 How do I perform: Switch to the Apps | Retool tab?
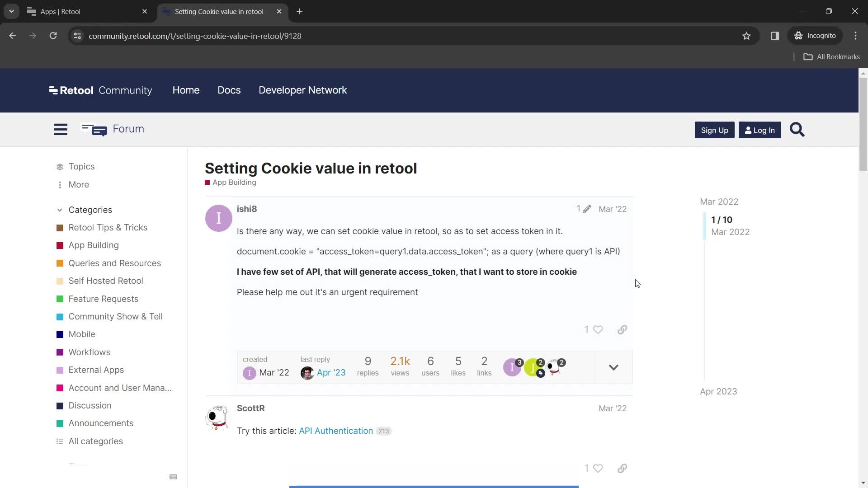[x=86, y=12]
